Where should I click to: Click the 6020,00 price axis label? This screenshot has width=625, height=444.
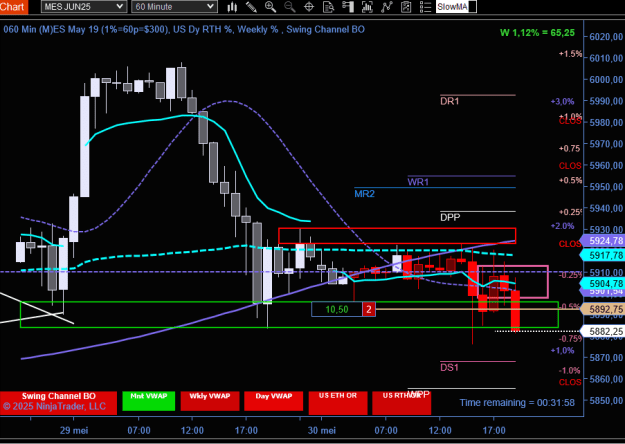606,37
